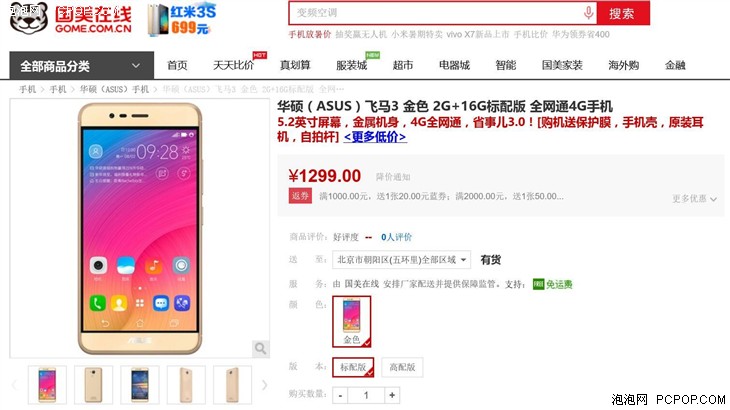Click the Gome tiger mascot logo
The height and width of the screenshot is (410, 730).
(x=29, y=18)
